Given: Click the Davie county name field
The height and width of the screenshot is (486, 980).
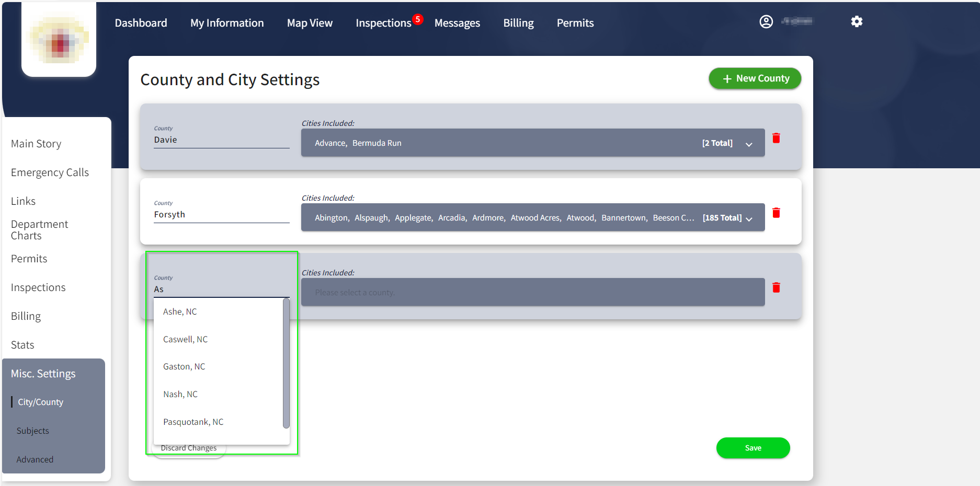Looking at the screenshot, I should (221, 140).
